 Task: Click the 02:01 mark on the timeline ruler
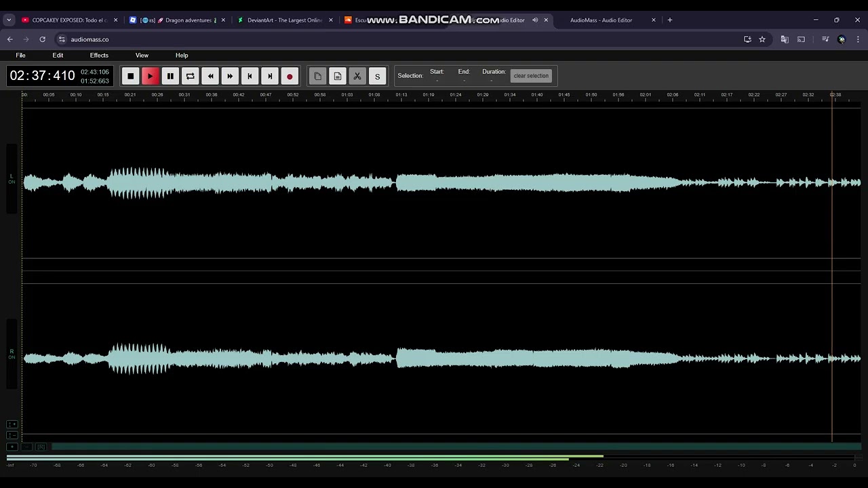pyautogui.click(x=646, y=95)
